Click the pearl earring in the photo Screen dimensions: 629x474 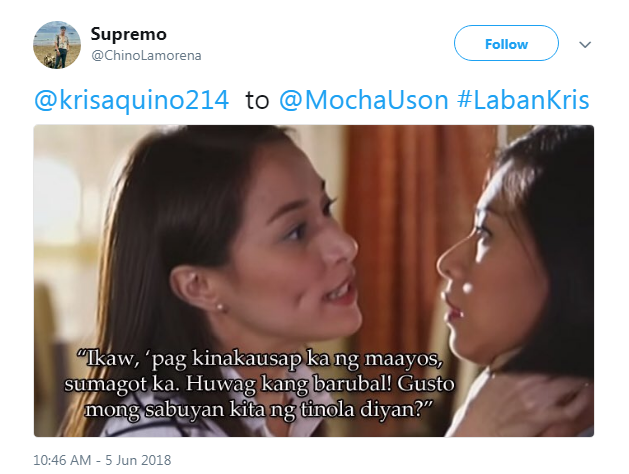[219, 307]
